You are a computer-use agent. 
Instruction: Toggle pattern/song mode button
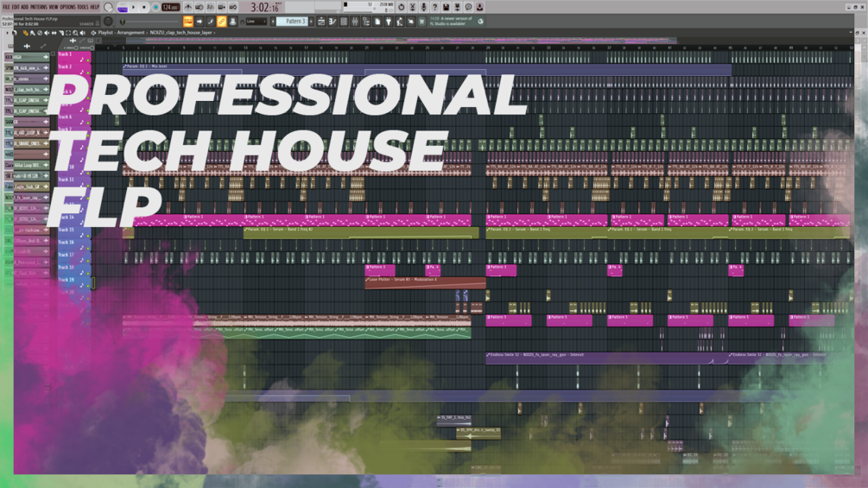[x=123, y=8]
